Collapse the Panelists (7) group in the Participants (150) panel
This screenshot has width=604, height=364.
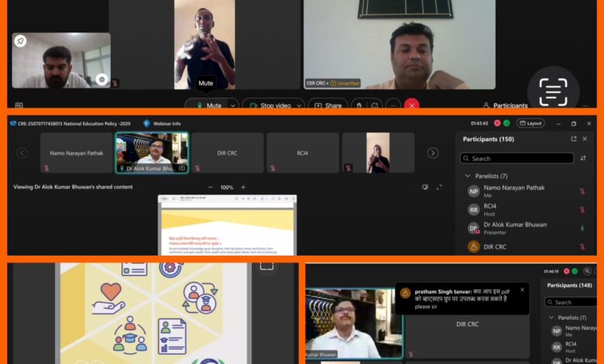click(x=468, y=176)
